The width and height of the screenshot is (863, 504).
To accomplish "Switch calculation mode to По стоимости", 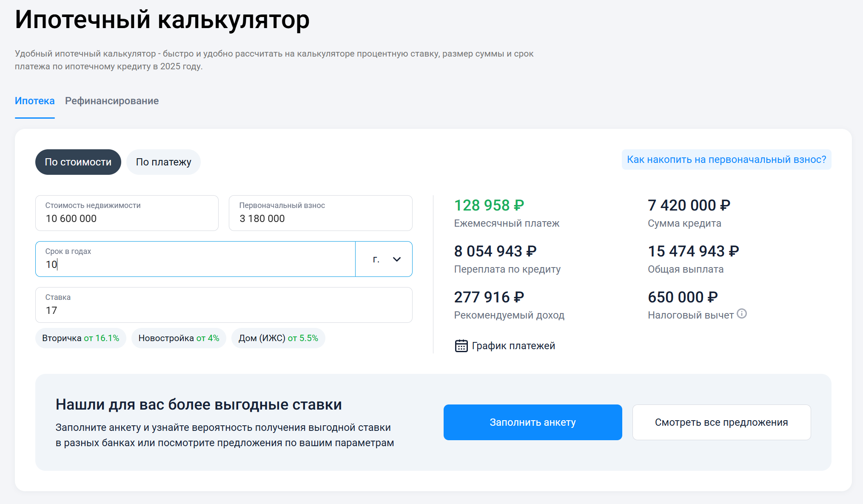I will [78, 162].
